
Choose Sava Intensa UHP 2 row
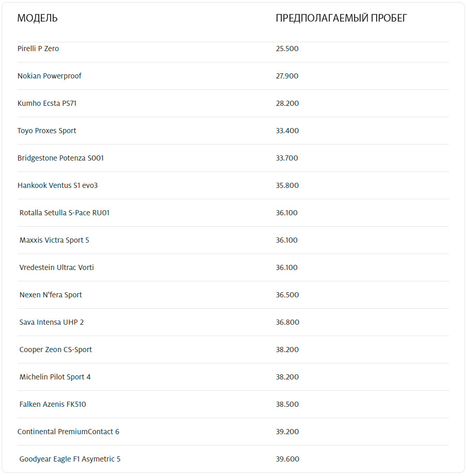tap(52, 322)
